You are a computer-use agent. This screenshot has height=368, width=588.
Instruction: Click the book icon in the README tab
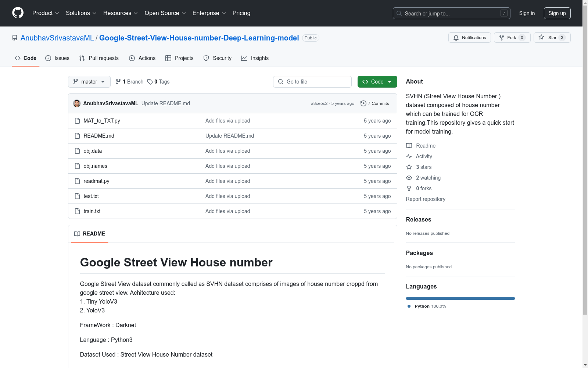[x=77, y=234]
